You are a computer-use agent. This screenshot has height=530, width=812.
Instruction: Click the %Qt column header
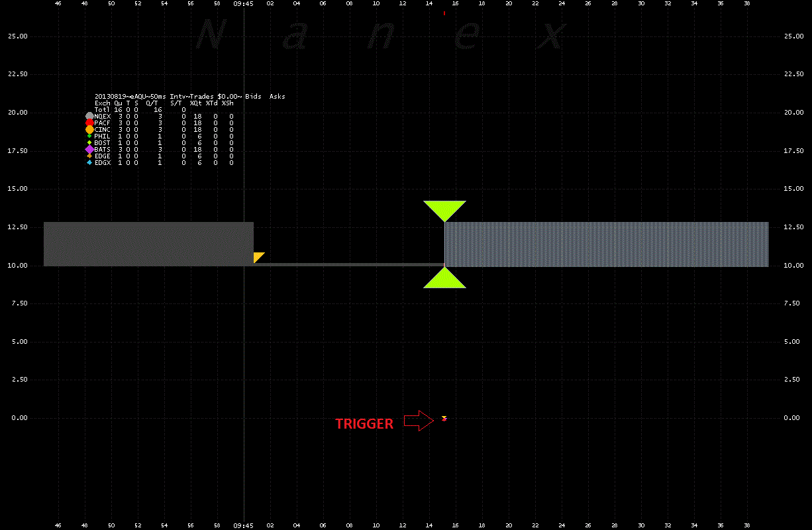pyautogui.click(x=196, y=103)
